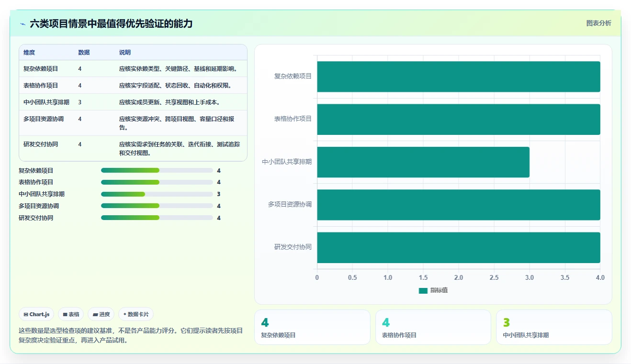This screenshot has width=631, height=364.
Task: Click the title 六类项目情景中最值得优先验证的能力
Action: tap(111, 23)
